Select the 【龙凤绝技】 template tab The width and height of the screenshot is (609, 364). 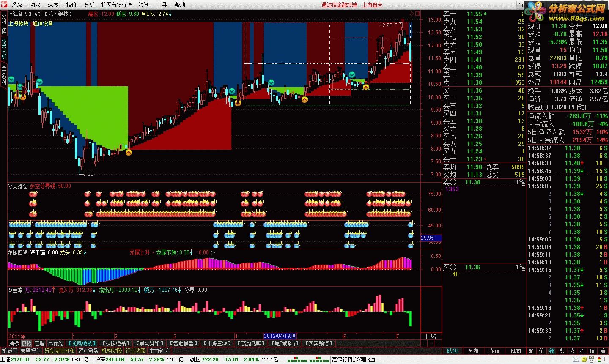pyautogui.click(x=82, y=343)
